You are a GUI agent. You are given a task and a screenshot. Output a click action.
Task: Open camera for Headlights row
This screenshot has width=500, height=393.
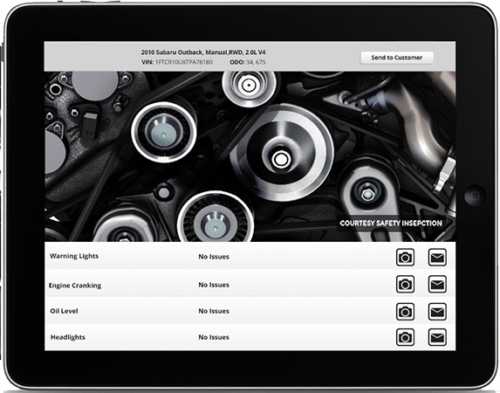[405, 337]
